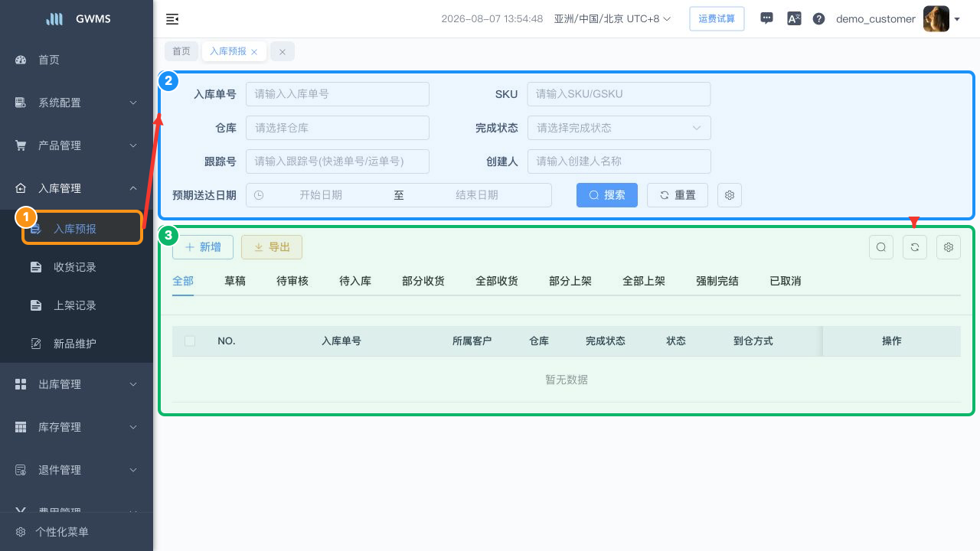Click the 首页 dashboard icon in the sidebar
This screenshot has width=980, height=551.
[x=21, y=60]
